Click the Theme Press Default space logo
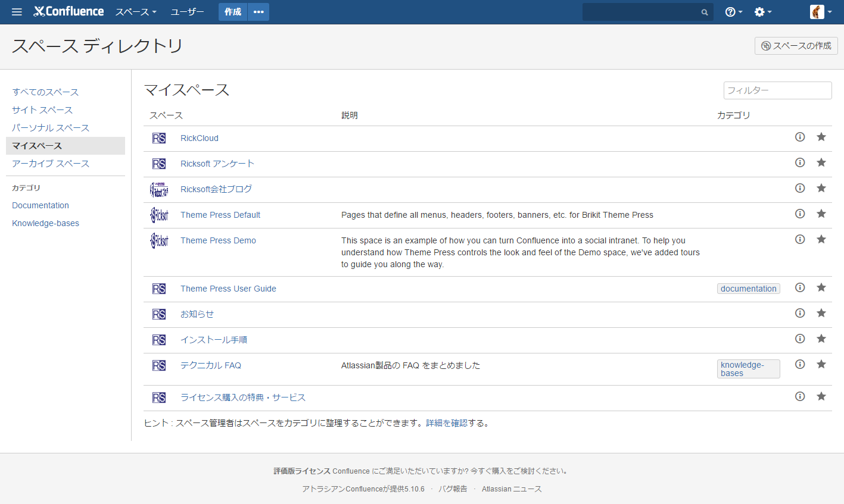The image size is (844, 504). (159, 215)
